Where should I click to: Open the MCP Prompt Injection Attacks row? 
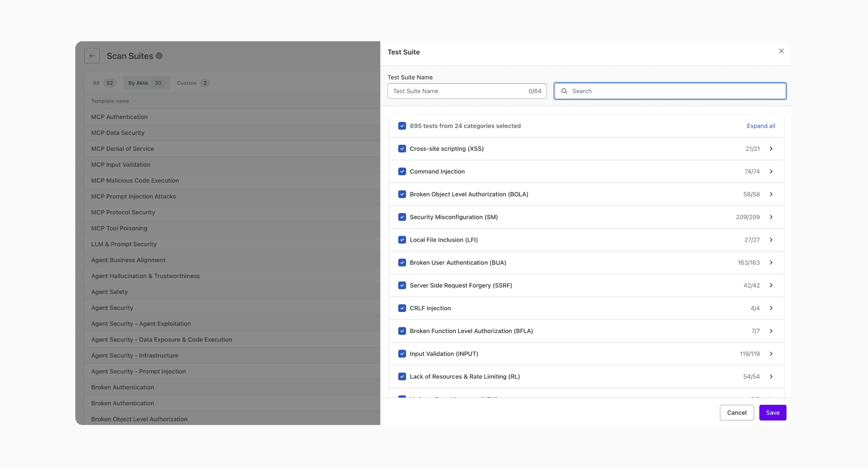coord(232,196)
